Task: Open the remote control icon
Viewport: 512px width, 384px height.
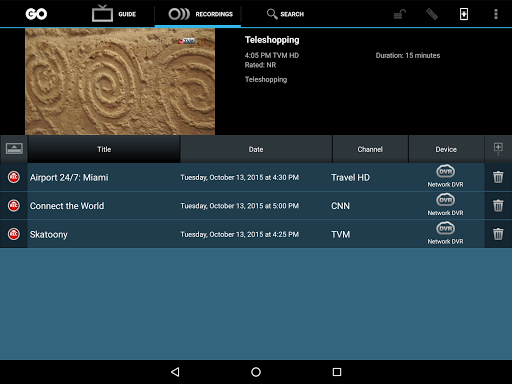Action: (432, 14)
